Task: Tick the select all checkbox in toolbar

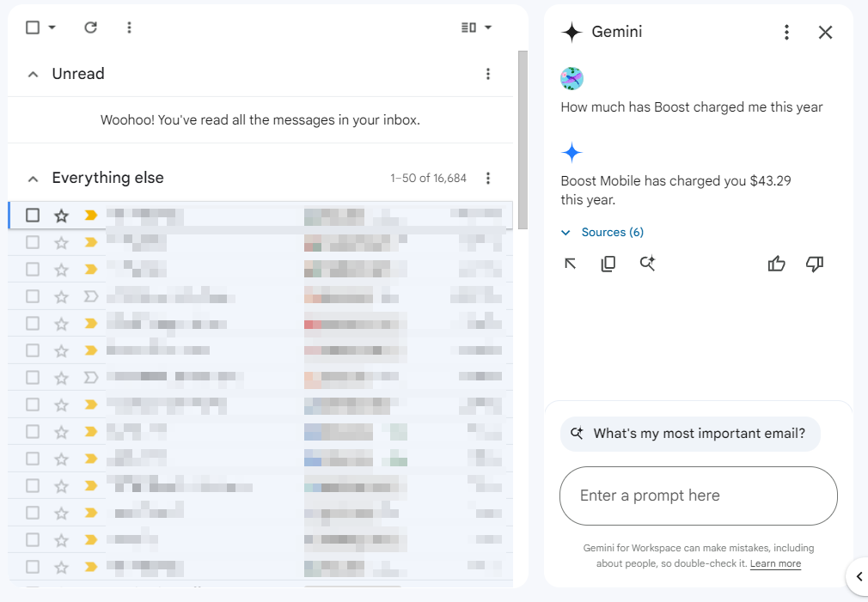Action: [x=33, y=27]
